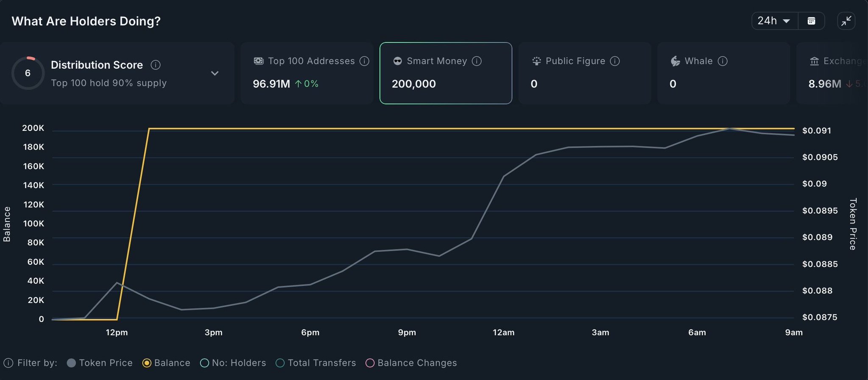The image size is (868, 380).
Task: Click info icon beside Distribution Score
Action: pos(156,65)
